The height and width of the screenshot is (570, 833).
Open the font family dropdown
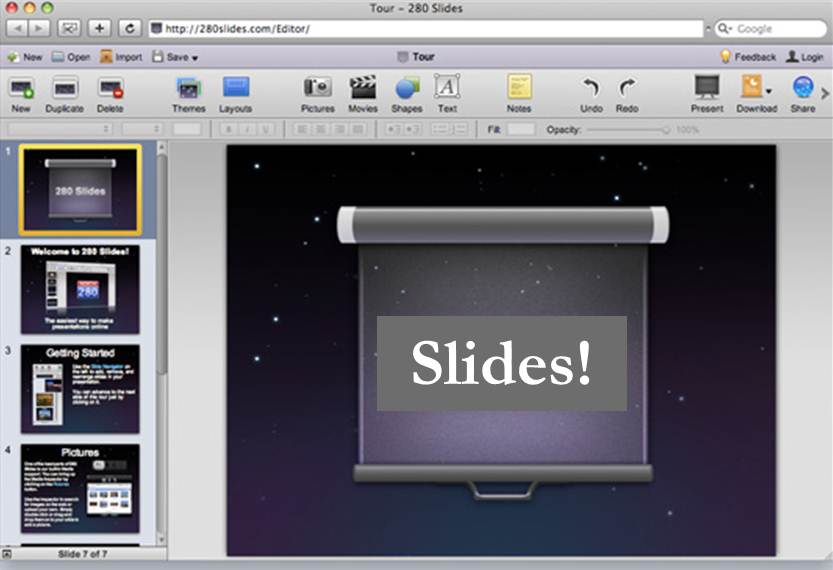pos(60,129)
